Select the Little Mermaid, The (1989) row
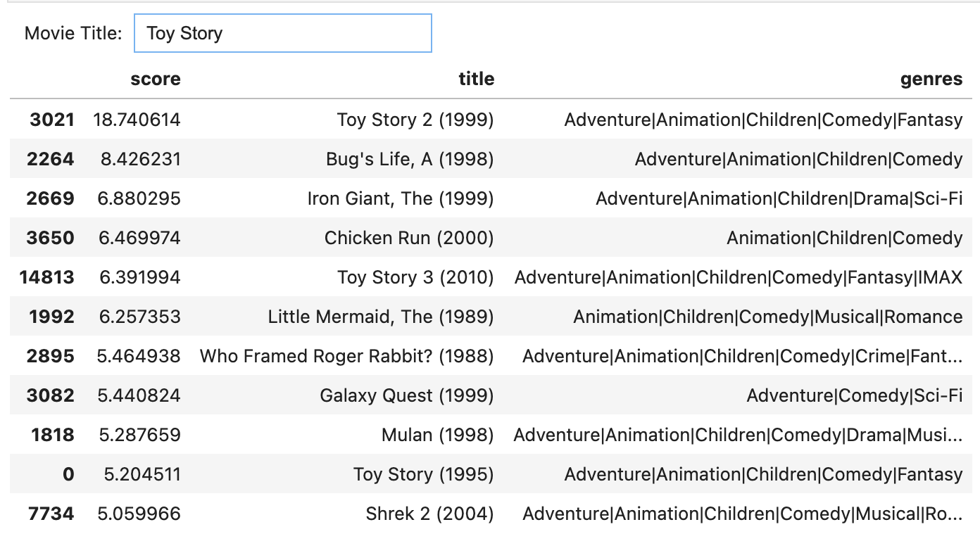The width and height of the screenshot is (980, 553). pyautogui.click(x=490, y=317)
